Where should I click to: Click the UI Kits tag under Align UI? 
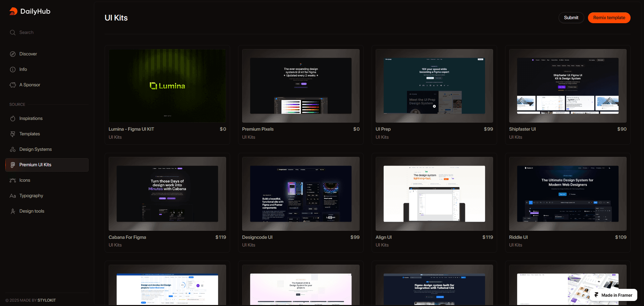coord(382,245)
